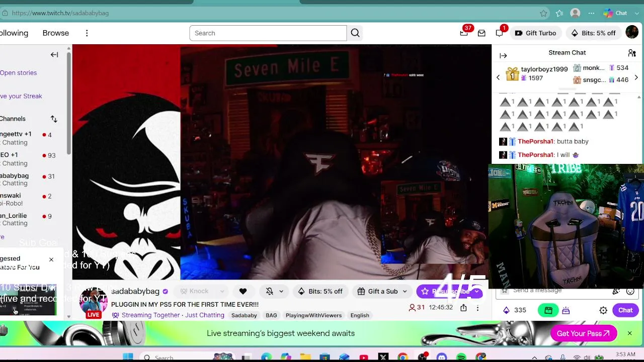The height and width of the screenshot is (362, 644).
Task: Click ThePorsha1 username on 'butta baby' message
Action: pyautogui.click(x=535, y=142)
